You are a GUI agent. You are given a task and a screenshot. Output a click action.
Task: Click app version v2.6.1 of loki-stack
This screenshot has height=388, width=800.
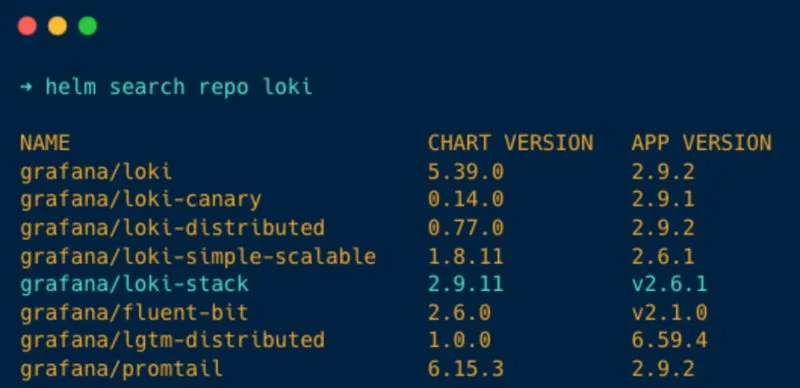click(670, 284)
